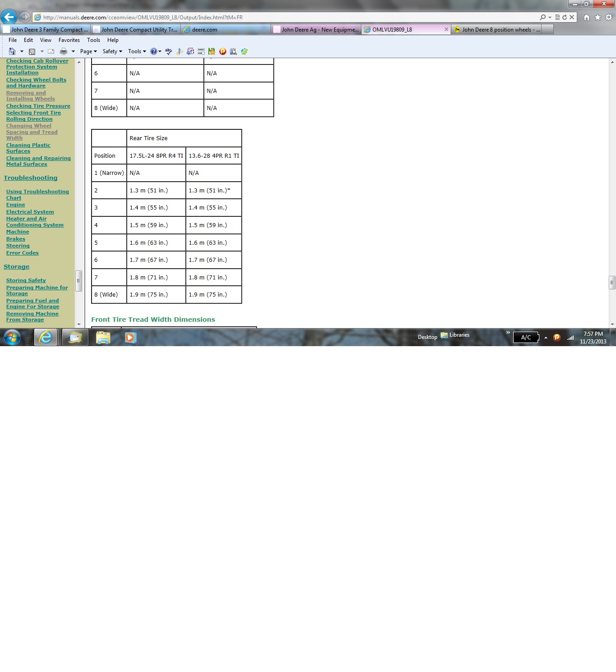This screenshot has width=616, height=672.
Task: Expand the Safety dropdown menu
Action: point(112,51)
